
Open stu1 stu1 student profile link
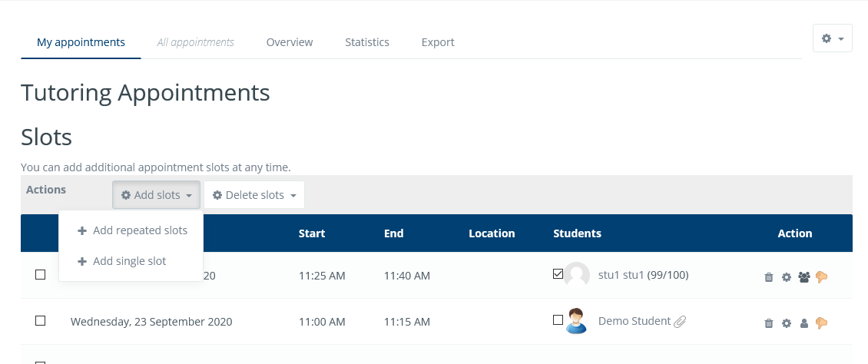click(x=621, y=275)
